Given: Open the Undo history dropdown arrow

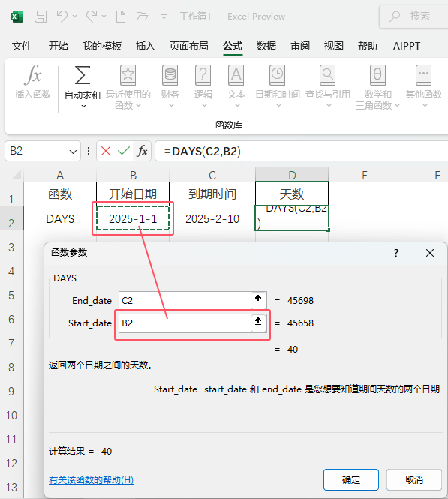Looking at the screenshot, I should 74,16.
